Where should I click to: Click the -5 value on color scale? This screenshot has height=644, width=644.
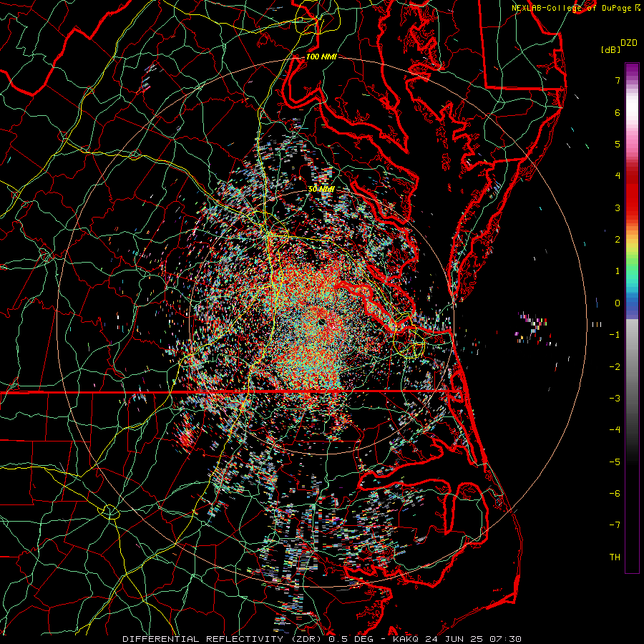tap(615, 462)
